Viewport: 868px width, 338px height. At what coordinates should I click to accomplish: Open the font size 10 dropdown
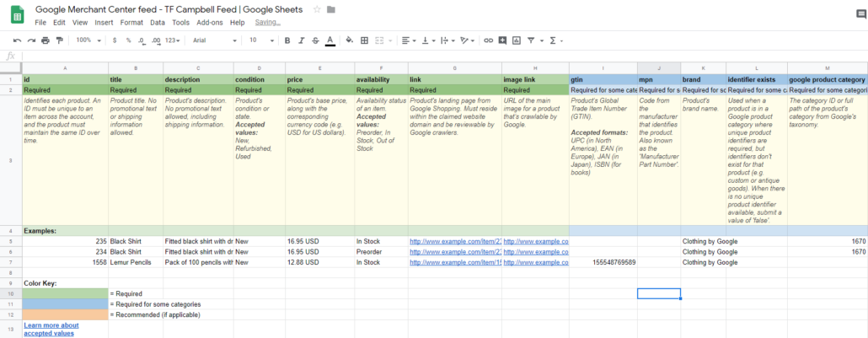[262, 40]
